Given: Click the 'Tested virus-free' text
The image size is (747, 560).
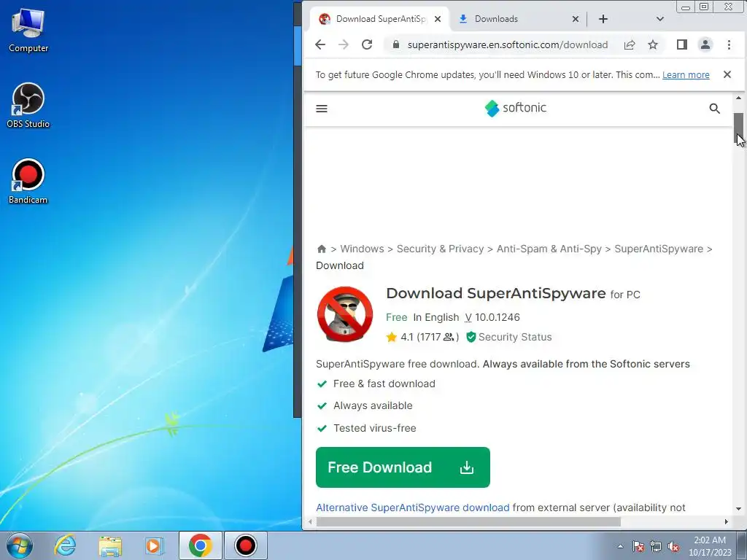Looking at the screenshot, I should coord(374,428).
